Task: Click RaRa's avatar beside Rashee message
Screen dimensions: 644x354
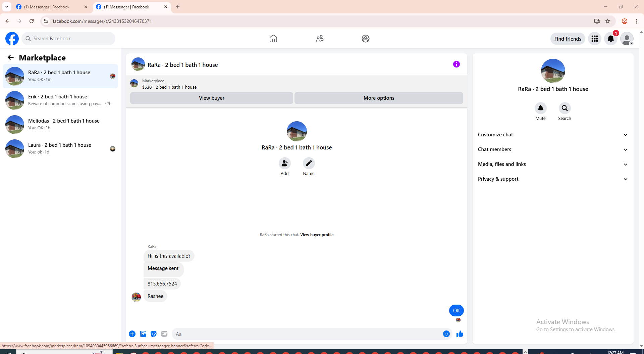Action: (x=136, y=297)
